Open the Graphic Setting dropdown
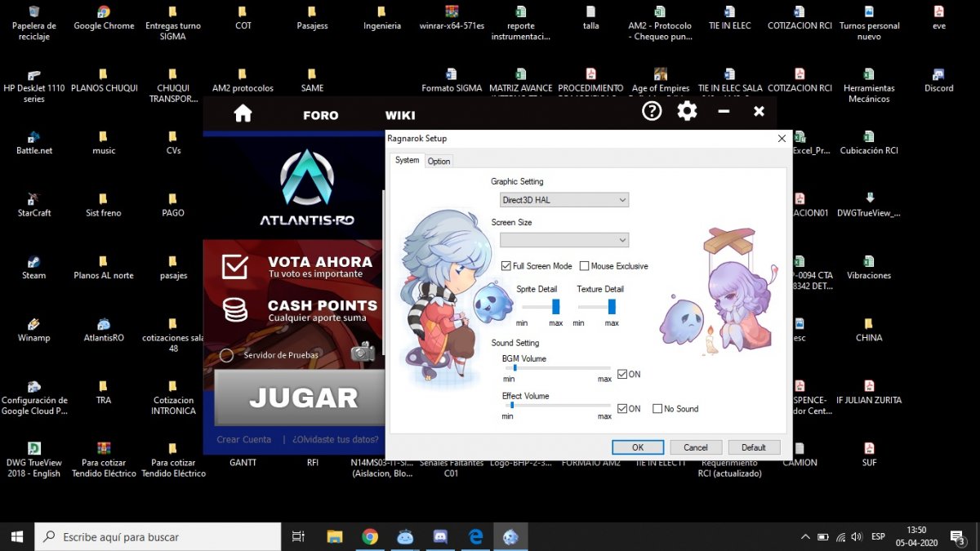This screenshot has height=551, width=980. click(x=564, y=200)
